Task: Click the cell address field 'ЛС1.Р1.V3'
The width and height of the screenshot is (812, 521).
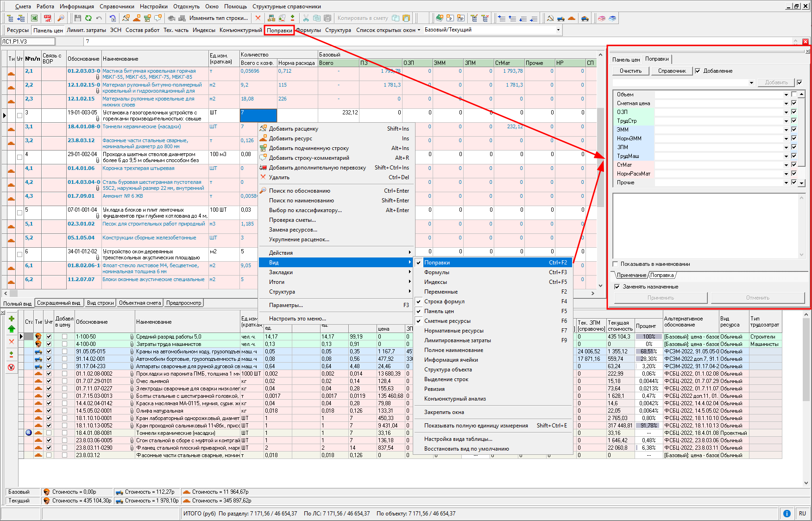Action: [x=28, y=42]
